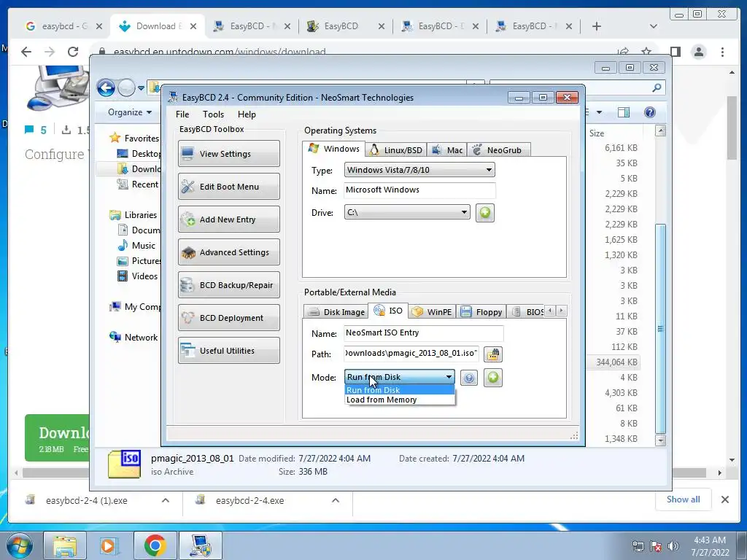Image resolution: width=747 pixels, height=560 pixels.
Task: Open the Organize menu in Explorer
Action: point(130,112)
